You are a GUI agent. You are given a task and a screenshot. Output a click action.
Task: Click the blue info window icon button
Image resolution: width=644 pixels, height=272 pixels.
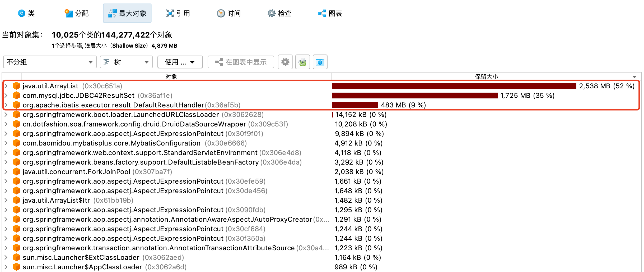click(320, 62)
